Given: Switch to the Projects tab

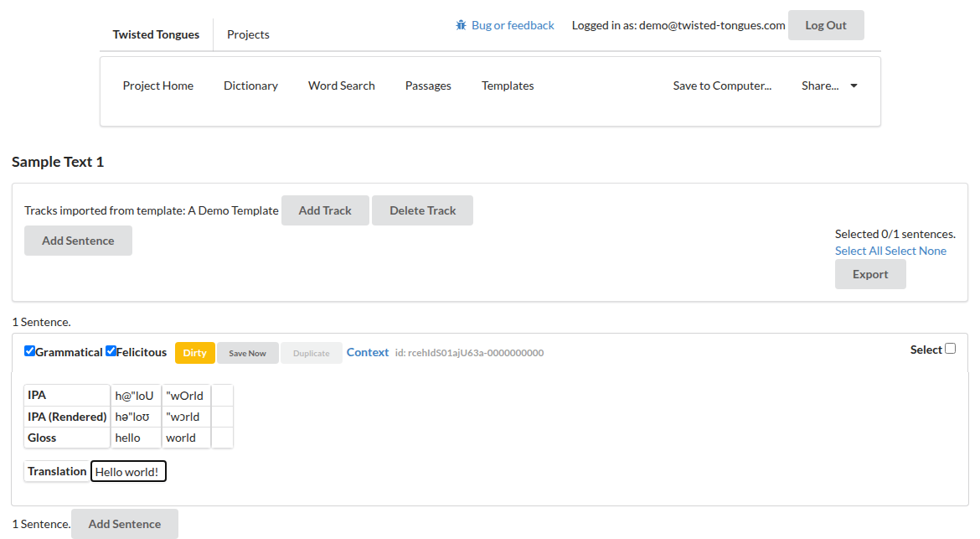Looking at the screenshot, I should [248, 34].
